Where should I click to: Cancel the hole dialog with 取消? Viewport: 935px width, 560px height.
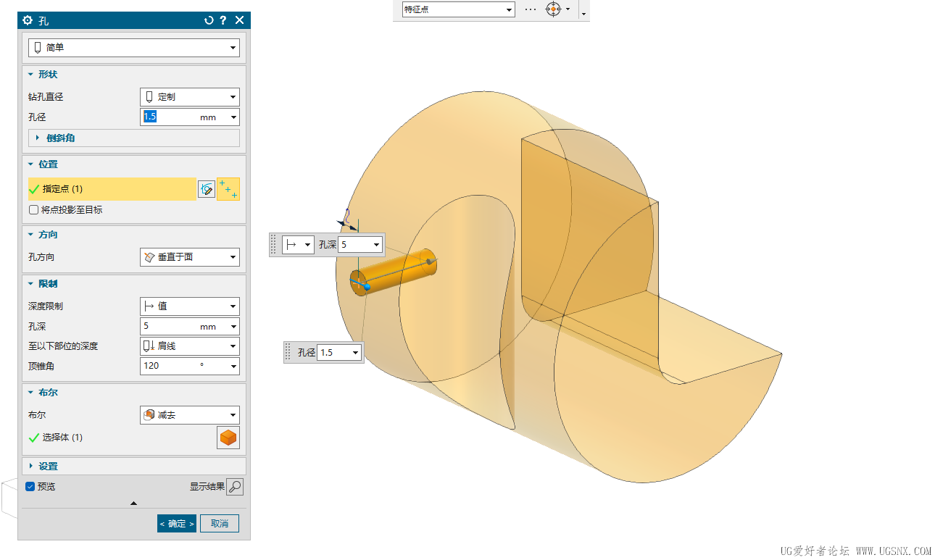pos(220,524)
